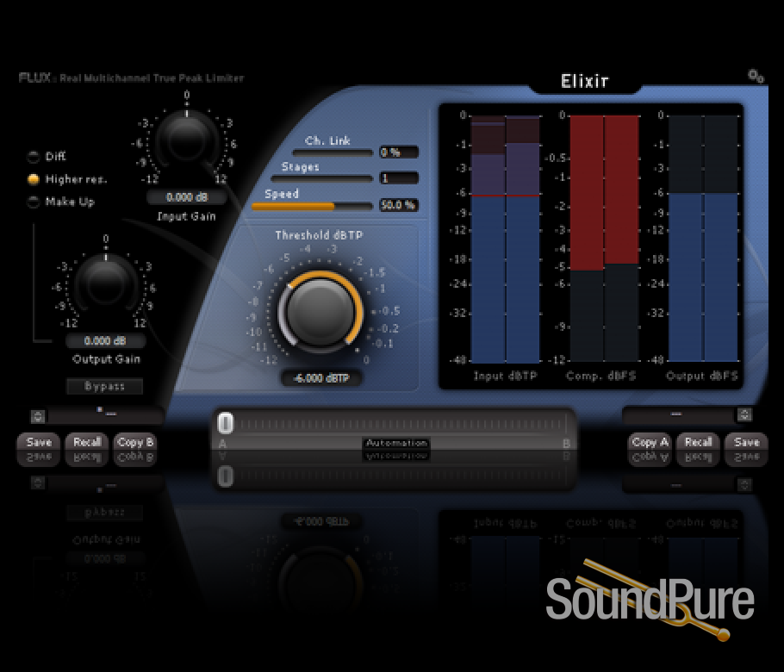Click the Output Gain value field
This screenshot has height=672, width=784.
pyautogui.click(x=105, y=341)
